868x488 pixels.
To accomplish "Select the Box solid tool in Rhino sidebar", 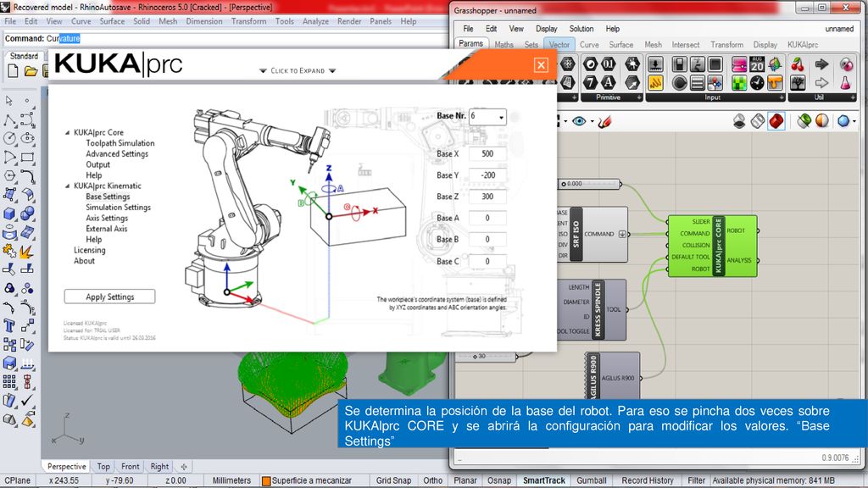I will coord(9,213).
